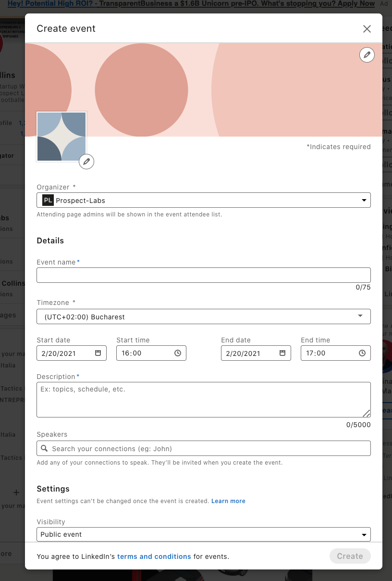Open the Organizer dropdown
The height and width of the screenshot is (581, 392).
tap(204, 200)
